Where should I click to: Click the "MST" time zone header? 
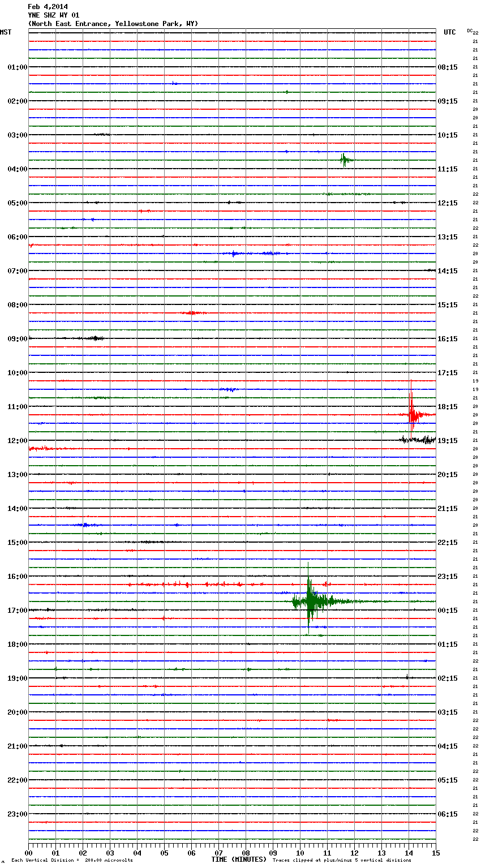(6, 32)
